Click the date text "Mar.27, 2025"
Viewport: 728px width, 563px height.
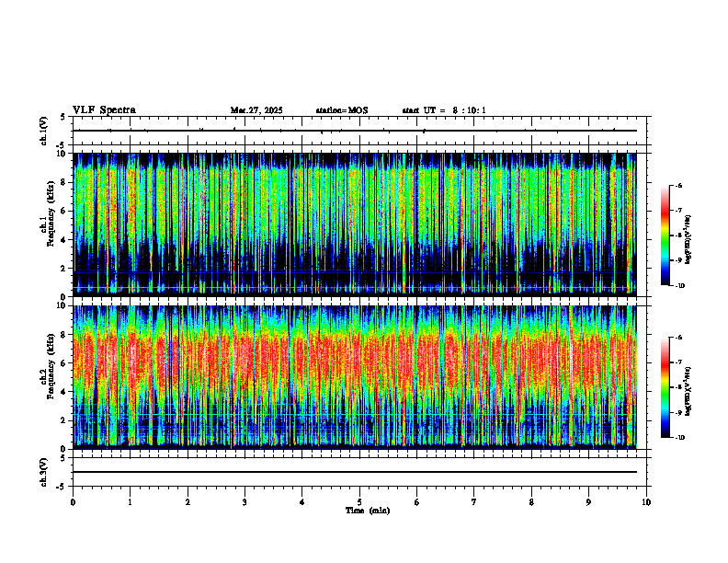pos(256,110)
